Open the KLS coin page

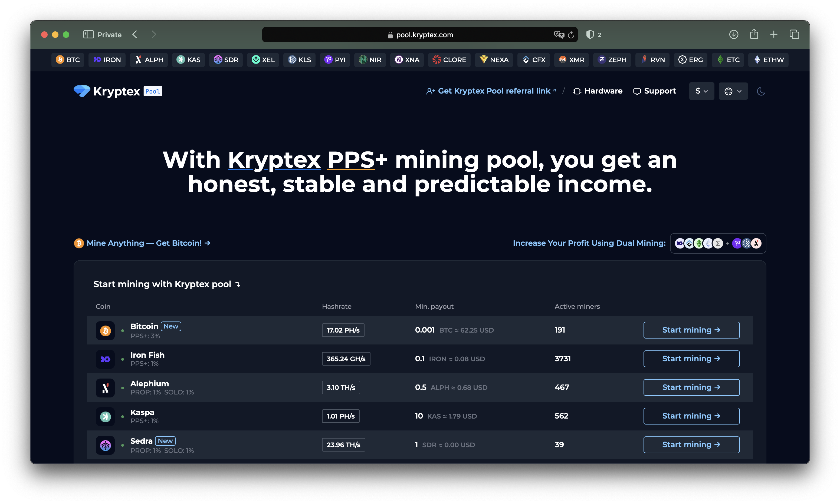pos(299,60)
